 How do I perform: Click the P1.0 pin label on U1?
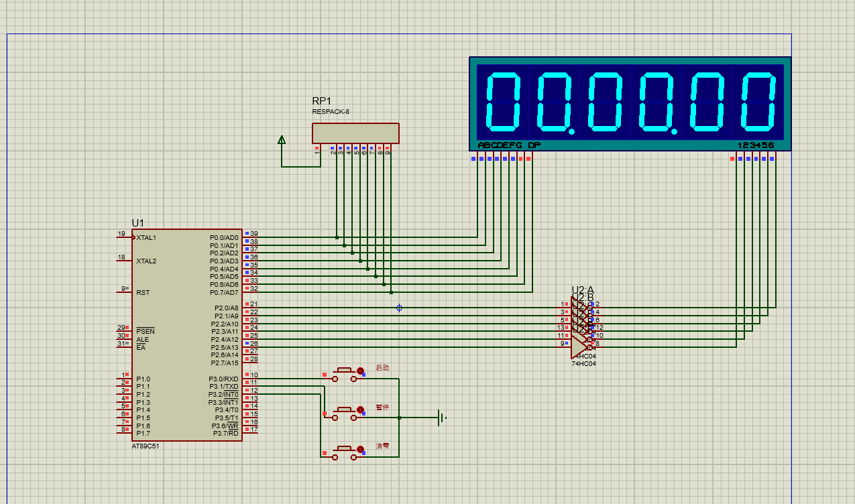coord(143,379)
